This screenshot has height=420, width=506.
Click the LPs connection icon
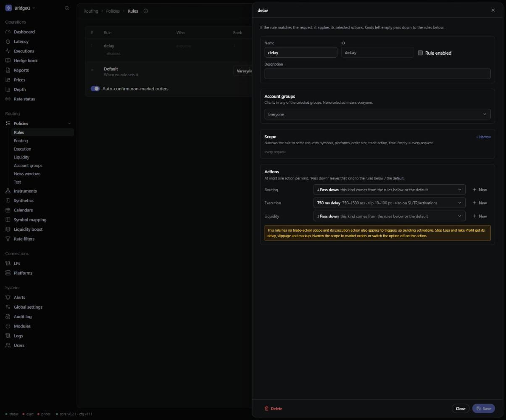click(x=8, y=264)
